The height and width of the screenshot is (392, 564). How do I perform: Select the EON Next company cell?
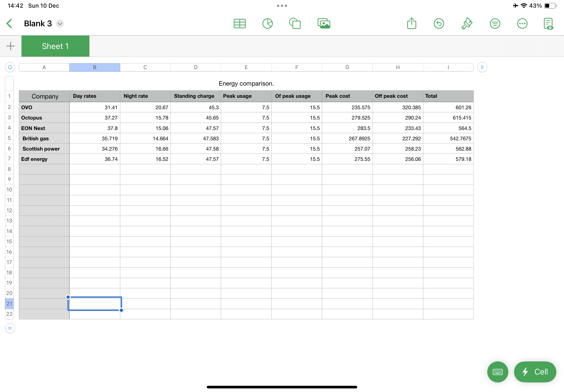click(44, 128)
